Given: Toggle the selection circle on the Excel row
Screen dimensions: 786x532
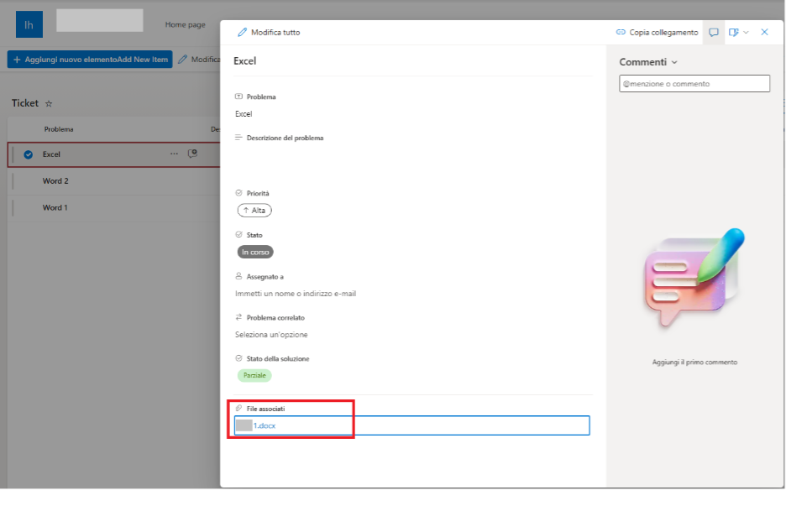Looking at the screenshot, I should [x=29, y=154].
